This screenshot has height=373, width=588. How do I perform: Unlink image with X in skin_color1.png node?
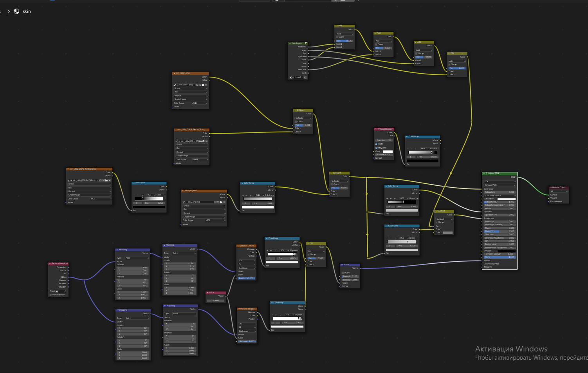(206, 85)
